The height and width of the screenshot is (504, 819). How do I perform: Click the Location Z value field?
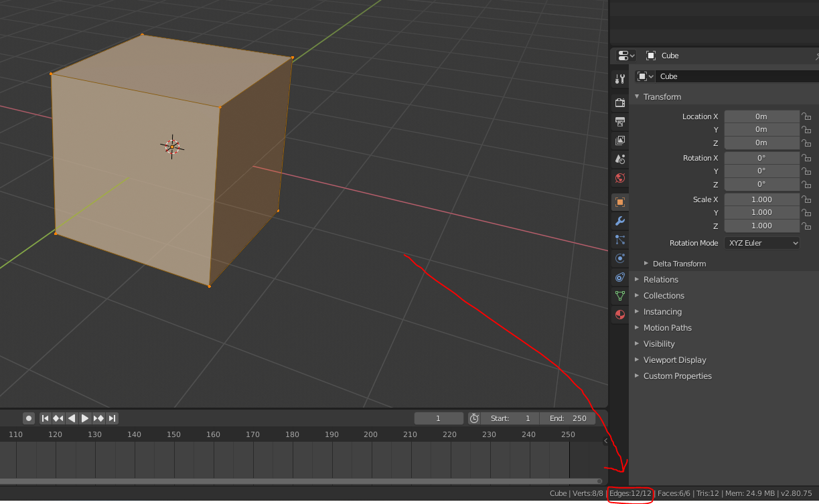pos(762,143)
